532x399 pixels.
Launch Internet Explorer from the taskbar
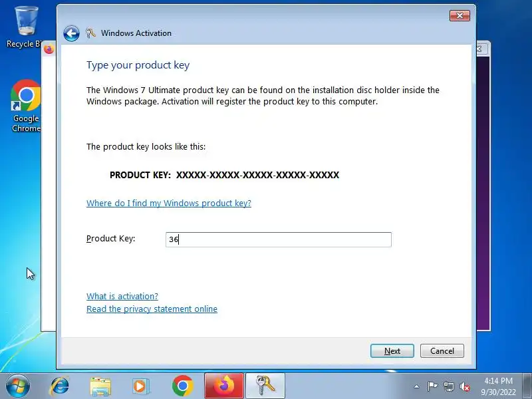59,386
